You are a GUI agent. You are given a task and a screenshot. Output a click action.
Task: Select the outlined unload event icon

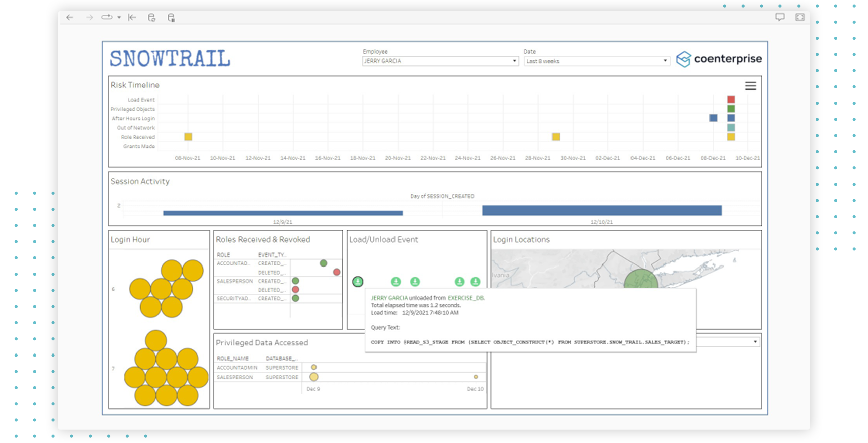pos(358,282)
